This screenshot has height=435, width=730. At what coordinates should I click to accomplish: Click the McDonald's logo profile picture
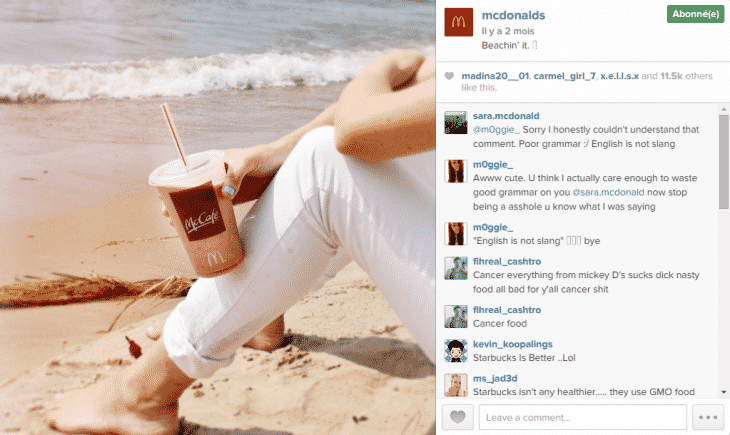[x=459, y=22]
